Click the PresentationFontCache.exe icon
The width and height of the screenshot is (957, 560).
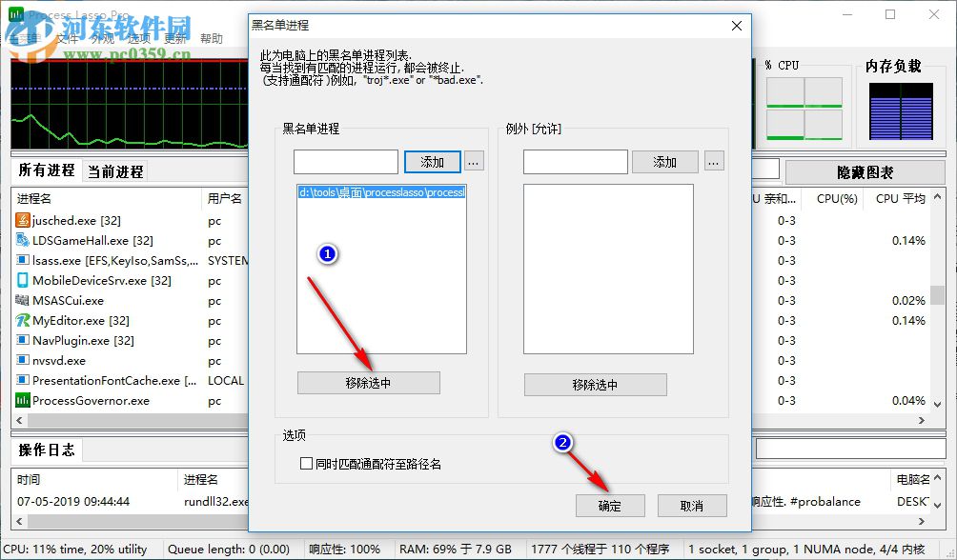click(23, 380)
